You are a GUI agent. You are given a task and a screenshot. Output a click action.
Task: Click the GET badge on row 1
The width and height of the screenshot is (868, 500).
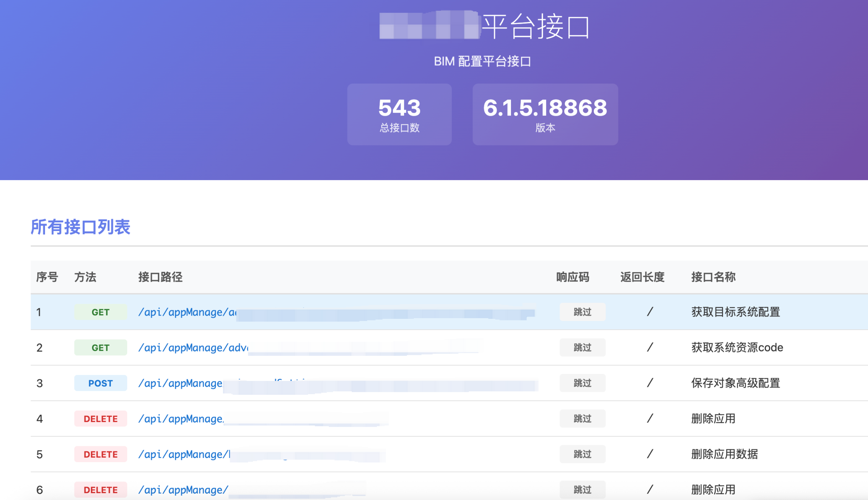pyautogui.click(x=101, y=312)
